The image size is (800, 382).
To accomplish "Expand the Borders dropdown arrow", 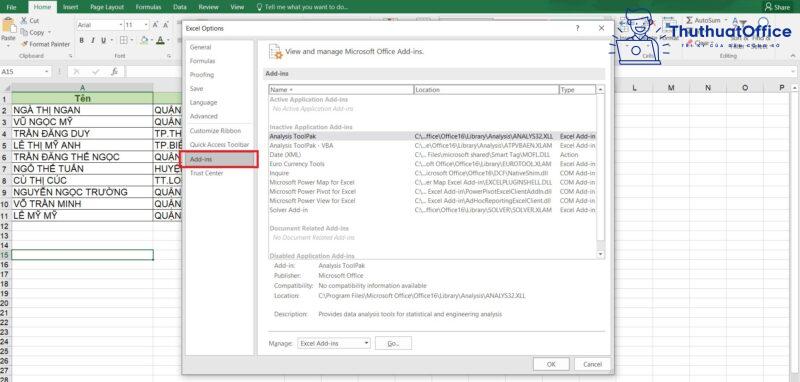I will tap(132, 41).
